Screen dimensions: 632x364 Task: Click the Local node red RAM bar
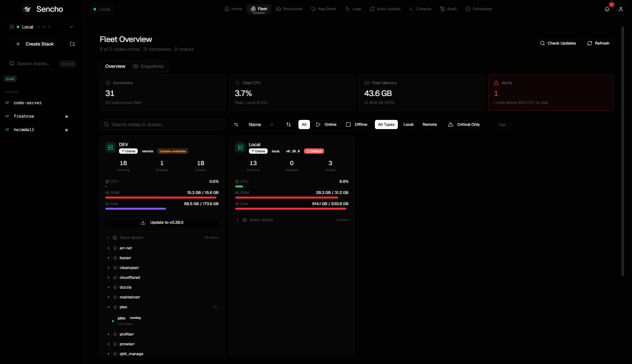[x=287, y=198]
